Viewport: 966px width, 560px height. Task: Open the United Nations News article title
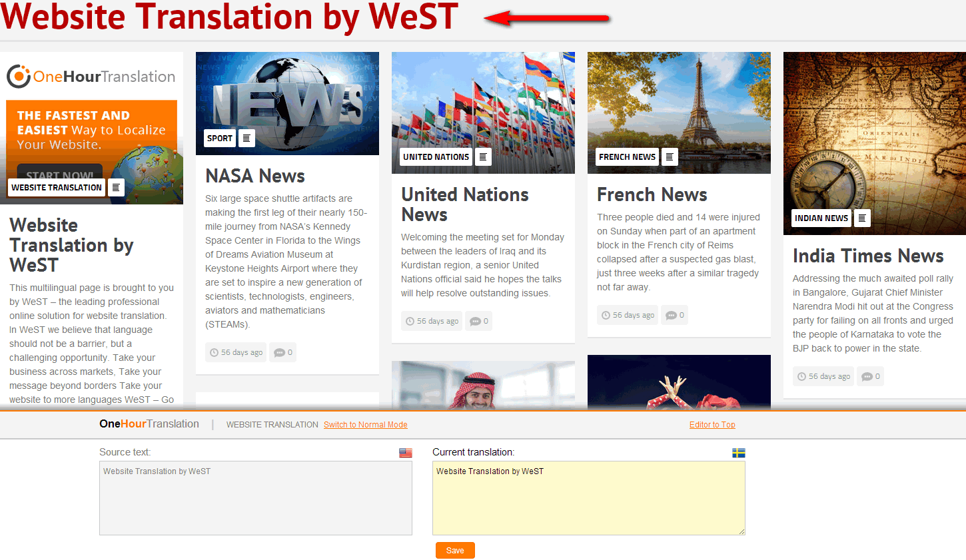[x=465, y=204]
